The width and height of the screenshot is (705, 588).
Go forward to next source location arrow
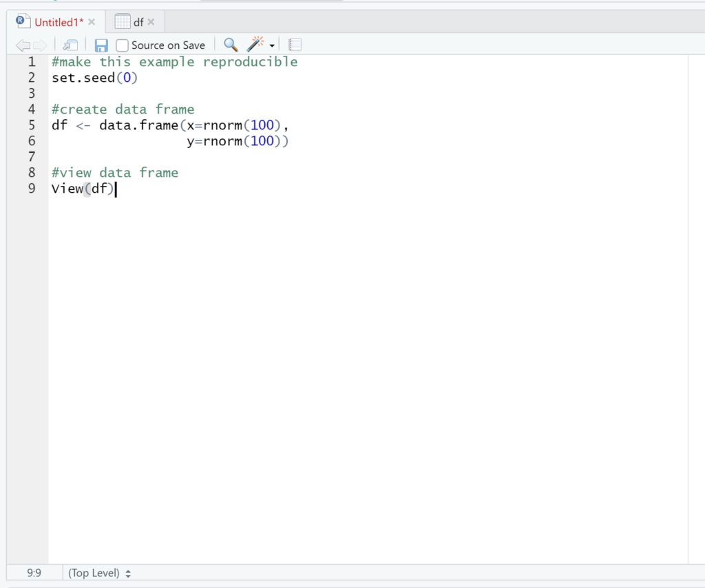click(x=40, y=45)
